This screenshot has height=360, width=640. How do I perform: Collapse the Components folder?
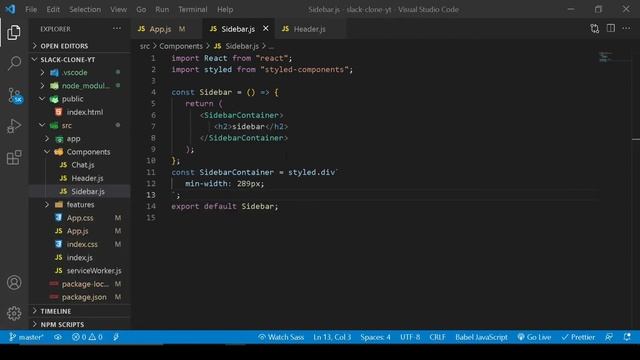[80, 152]
